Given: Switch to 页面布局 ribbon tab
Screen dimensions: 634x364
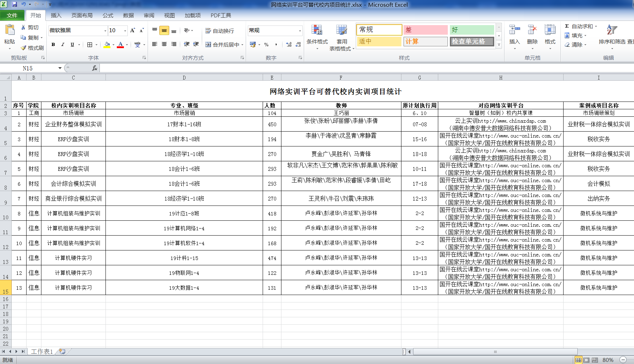Looking at the screenshot, I should pos(82,16).
